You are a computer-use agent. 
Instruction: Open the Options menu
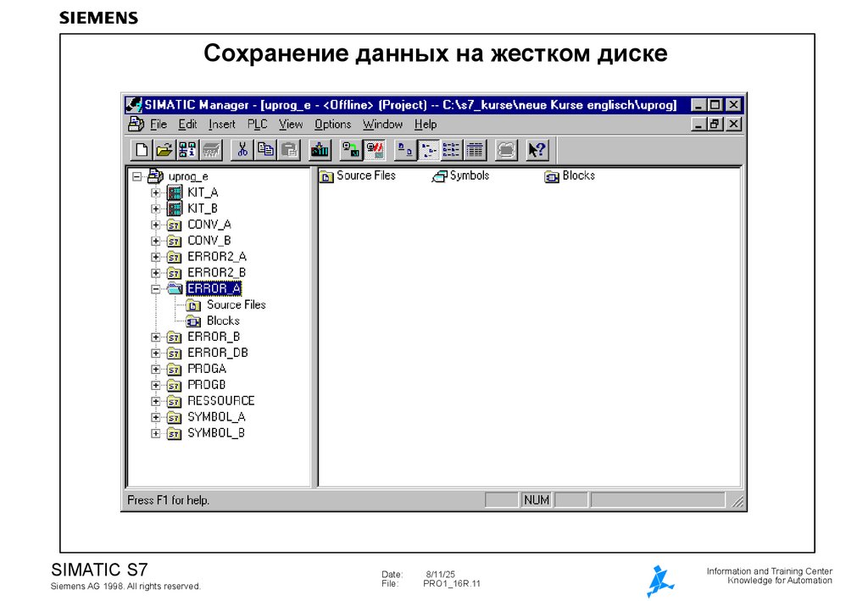pyautogui.click(x=333, y=124)
